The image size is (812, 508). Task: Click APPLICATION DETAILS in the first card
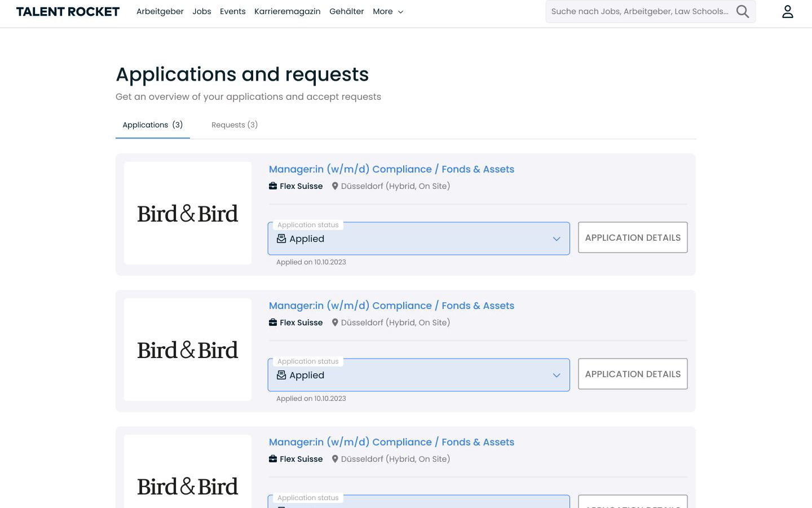pos(633,237)
